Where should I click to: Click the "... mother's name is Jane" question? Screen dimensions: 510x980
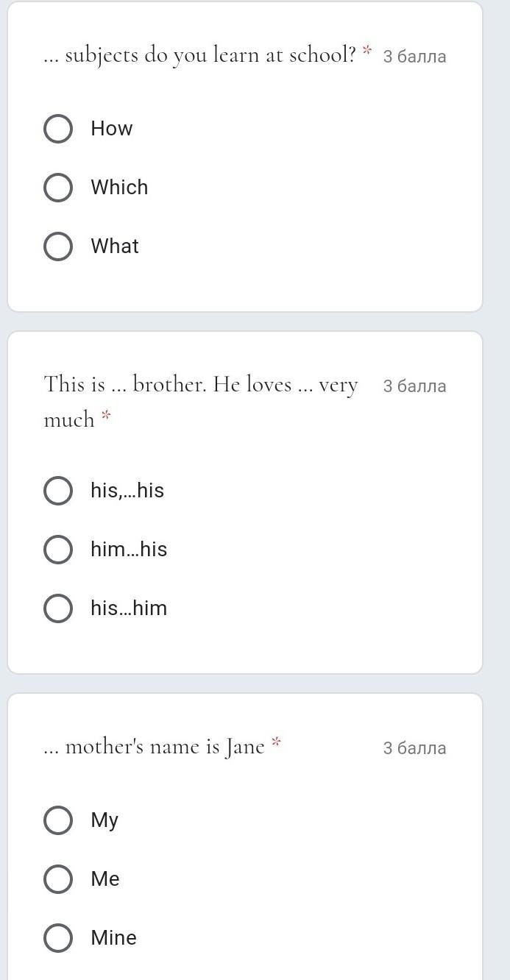tap(155, 747)
